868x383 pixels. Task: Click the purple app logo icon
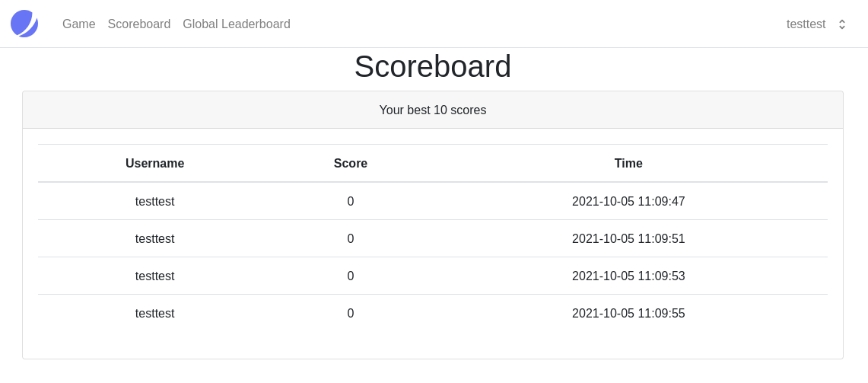[x=24, y=24]
